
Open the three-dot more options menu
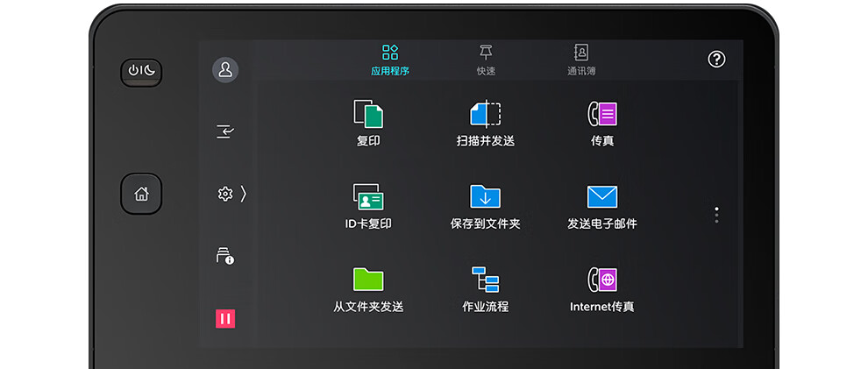coord(717,215)
